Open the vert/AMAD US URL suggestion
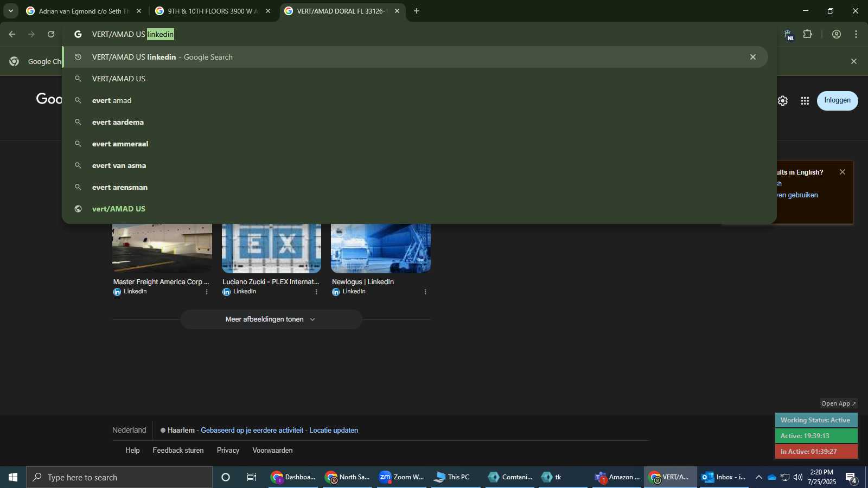 (x=415, y=209)
